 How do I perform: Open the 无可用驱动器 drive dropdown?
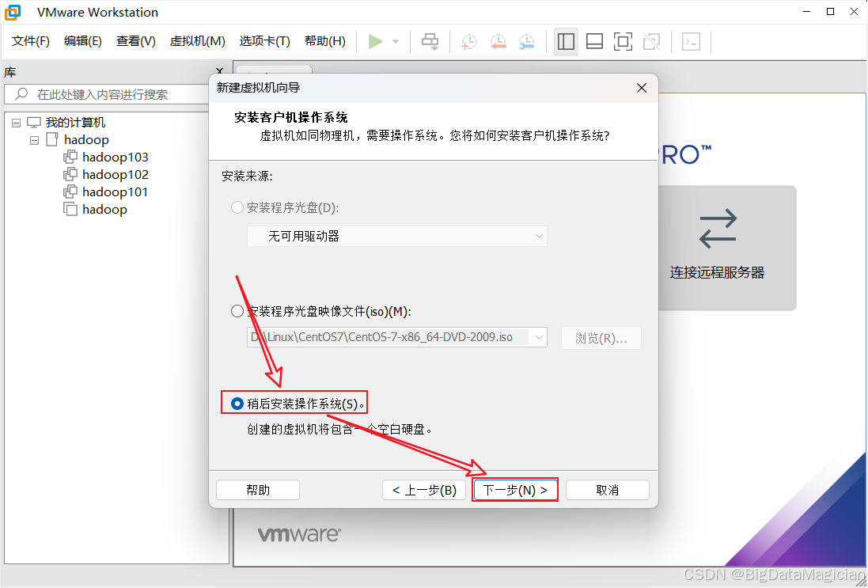pyautogui.click(x=397, y=237)
